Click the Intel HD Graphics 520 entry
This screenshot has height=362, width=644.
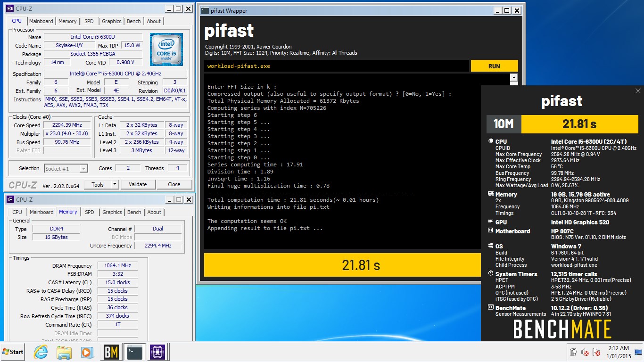(x=580, y=222)
